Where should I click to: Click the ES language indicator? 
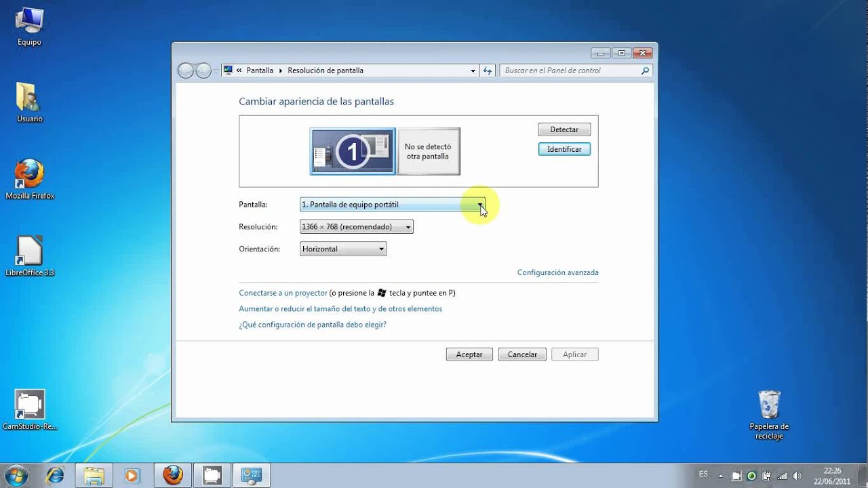pyautogui.click(x=703, y=474)
